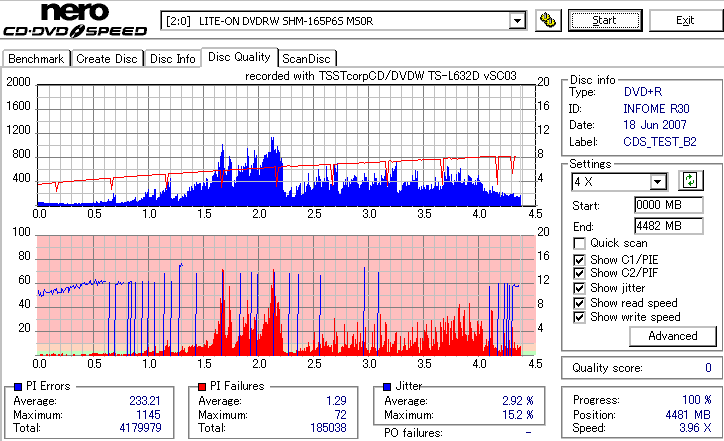Enable the Quick scan checkbox
Viewport: 724px width, 441px height.
pyautogui.click(x=579, y=243)
